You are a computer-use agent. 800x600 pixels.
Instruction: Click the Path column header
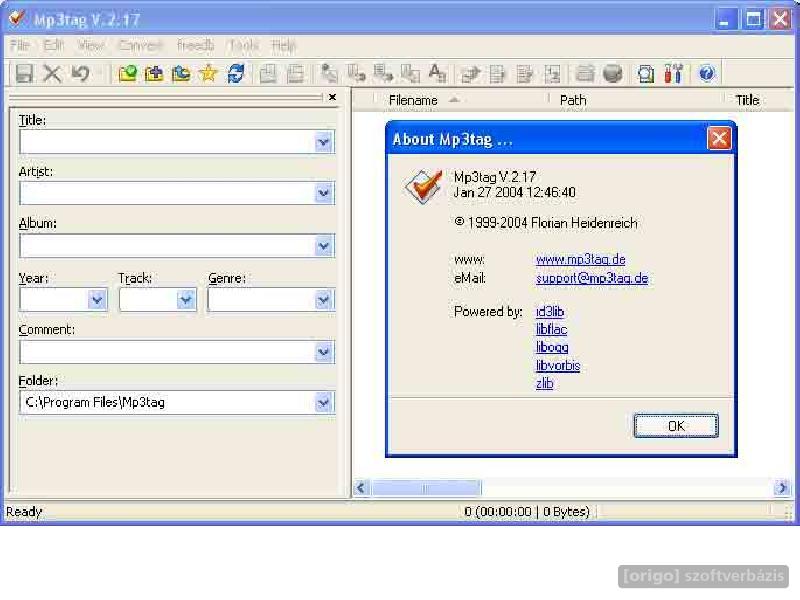(636, 100)
